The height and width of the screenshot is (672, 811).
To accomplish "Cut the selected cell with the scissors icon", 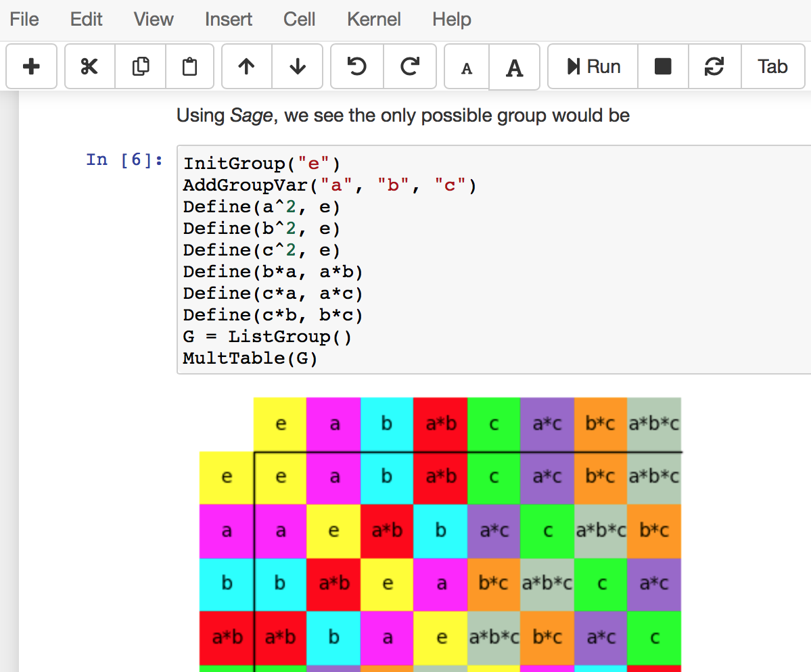I will 89,66.
